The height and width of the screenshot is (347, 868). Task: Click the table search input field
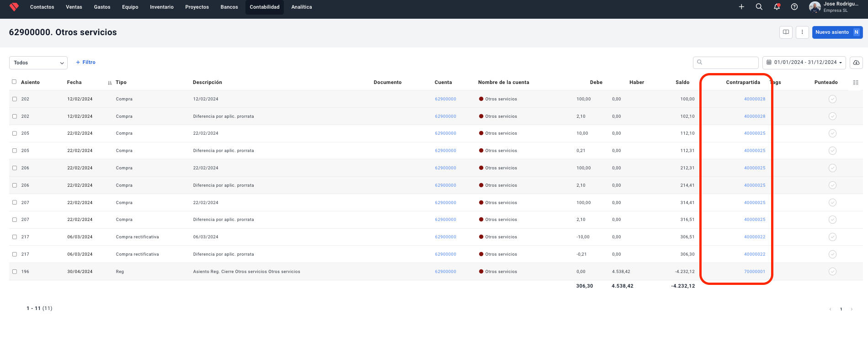[x=726, y=63]
